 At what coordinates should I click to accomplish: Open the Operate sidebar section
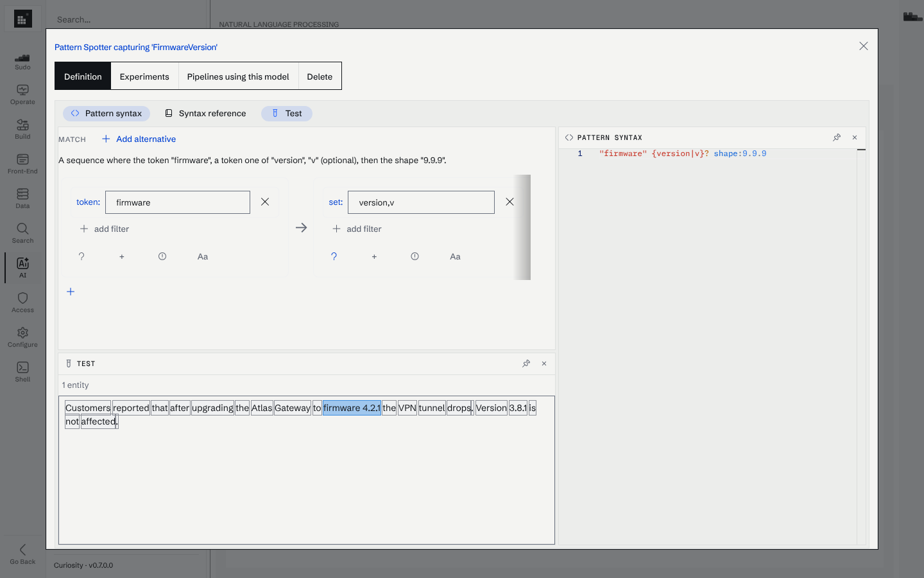[22, 94]
